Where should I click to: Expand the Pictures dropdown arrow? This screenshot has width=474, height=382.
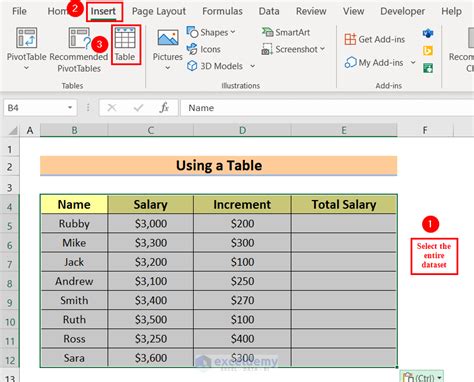[x=168, y=68]
